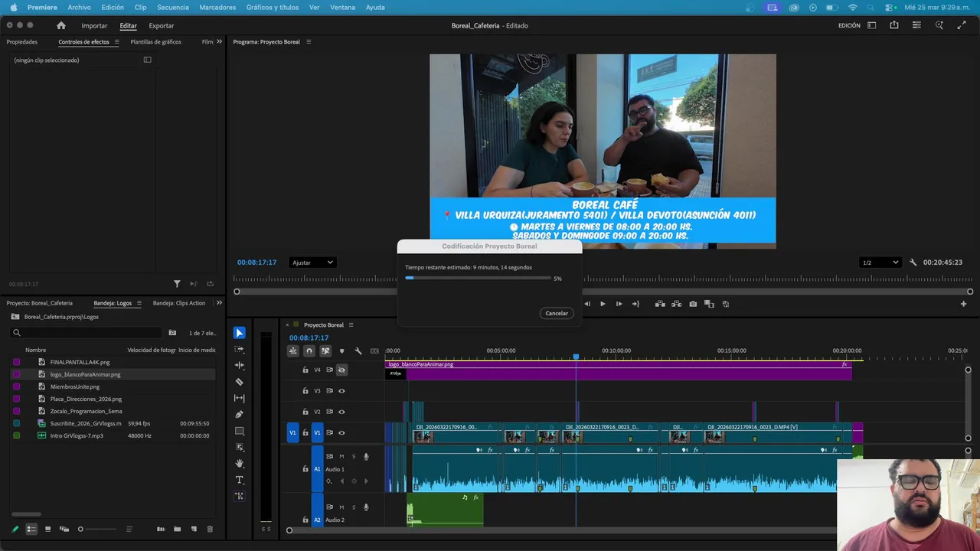
Task: Click the Quick Export share icon
Action: pos(894,25)
